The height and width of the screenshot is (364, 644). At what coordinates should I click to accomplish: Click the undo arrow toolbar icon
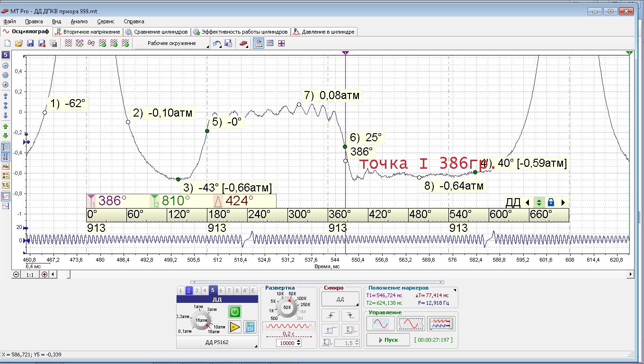pos(217,44)
